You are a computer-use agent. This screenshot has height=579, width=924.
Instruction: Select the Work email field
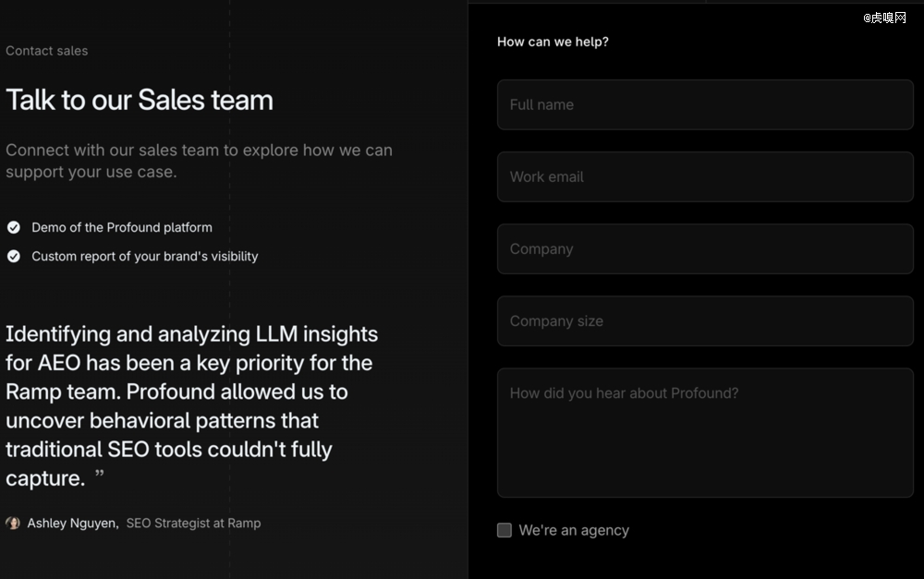(705, 176)
